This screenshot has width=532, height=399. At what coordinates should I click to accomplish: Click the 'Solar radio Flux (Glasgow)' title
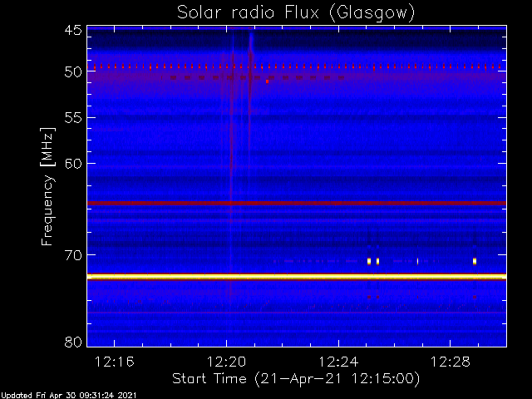pos(296,13)
